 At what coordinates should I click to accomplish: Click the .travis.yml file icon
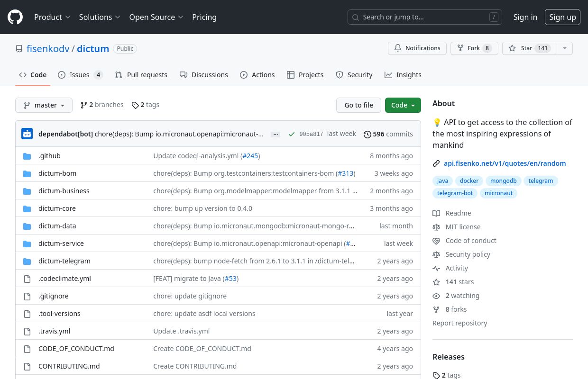[x=28, y=331]
